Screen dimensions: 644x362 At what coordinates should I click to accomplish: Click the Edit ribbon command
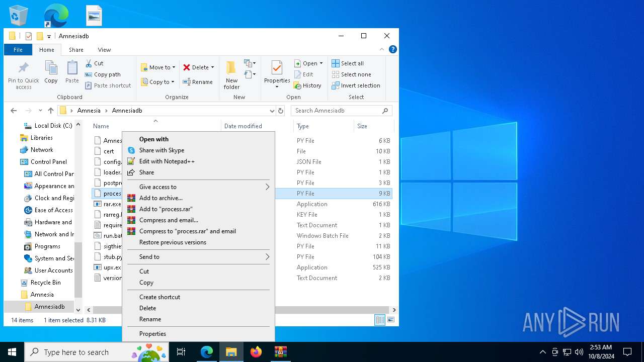click(304, 74)
